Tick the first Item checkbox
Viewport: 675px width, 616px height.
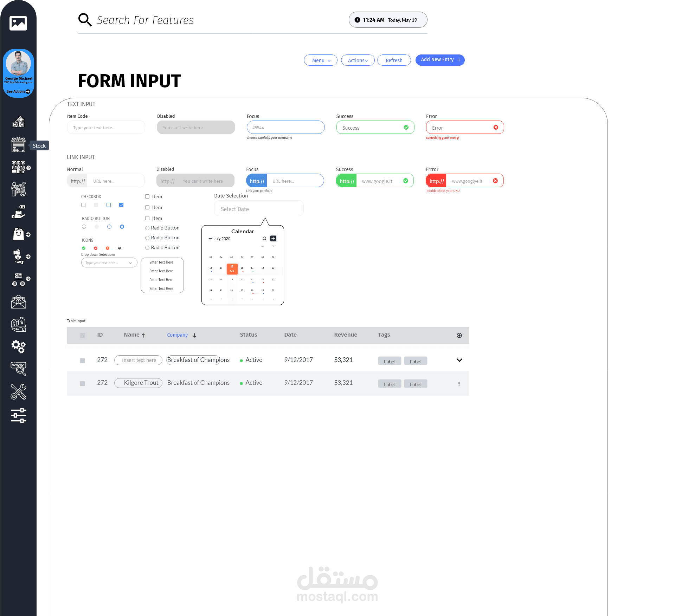pos(147,197)
